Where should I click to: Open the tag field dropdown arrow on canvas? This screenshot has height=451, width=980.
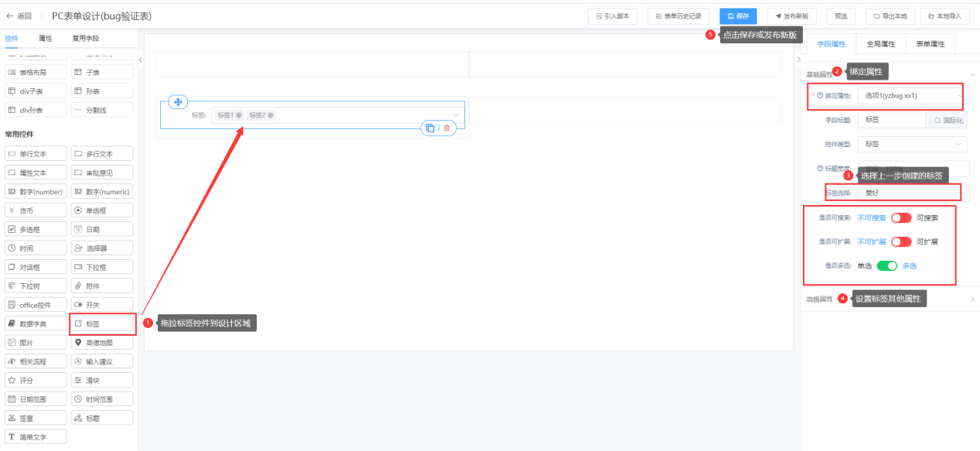[x=456, y=115]
